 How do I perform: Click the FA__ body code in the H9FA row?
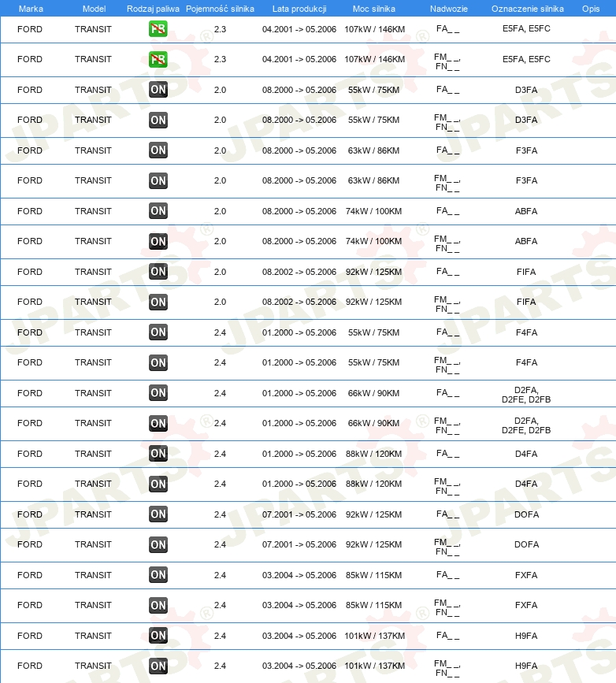448,636
